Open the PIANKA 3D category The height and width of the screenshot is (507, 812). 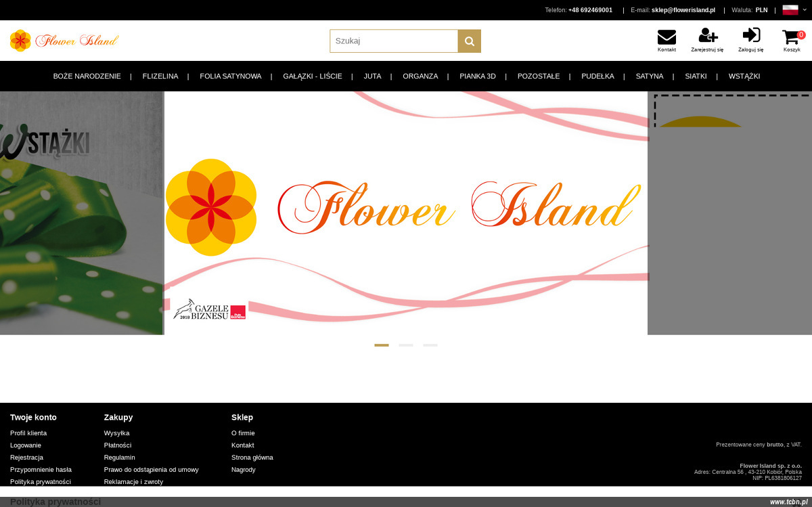(478, 76)
